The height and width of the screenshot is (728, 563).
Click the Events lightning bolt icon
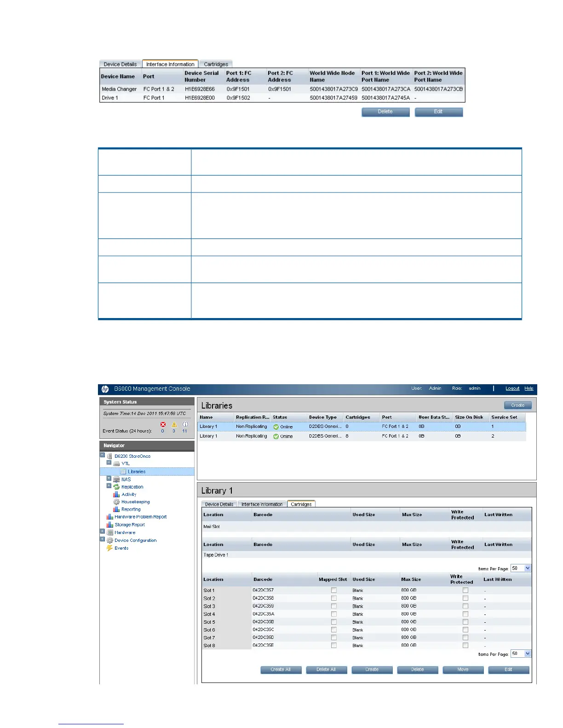[109, 548]
